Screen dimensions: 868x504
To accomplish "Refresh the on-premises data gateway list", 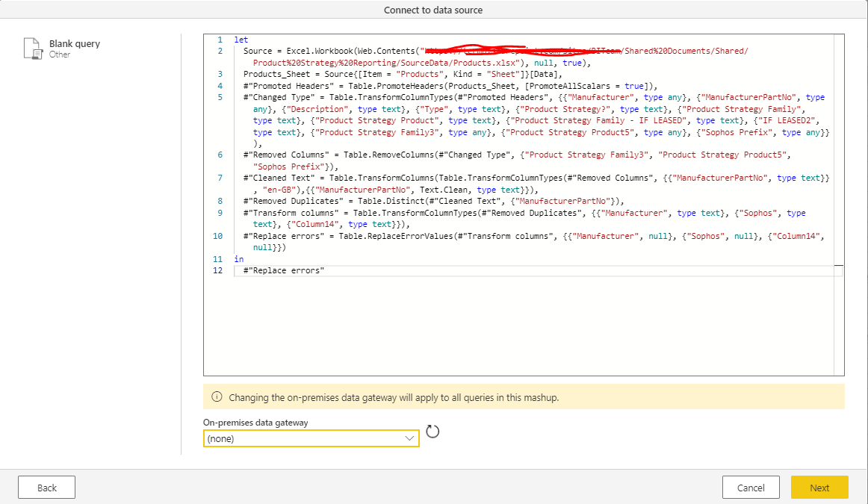I will (433, 431).
